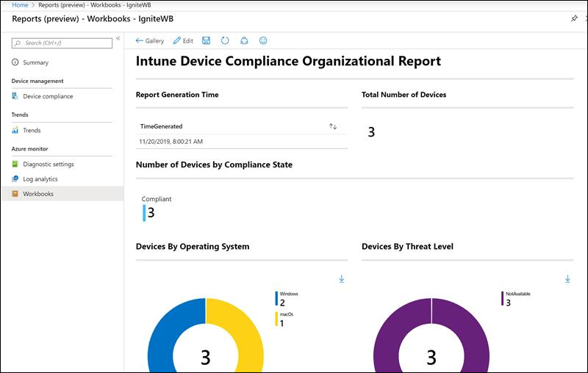Collapse the left navigation sidebar
Image resolution: width=588 pixels, height=373 pixels.
[118, 38]
